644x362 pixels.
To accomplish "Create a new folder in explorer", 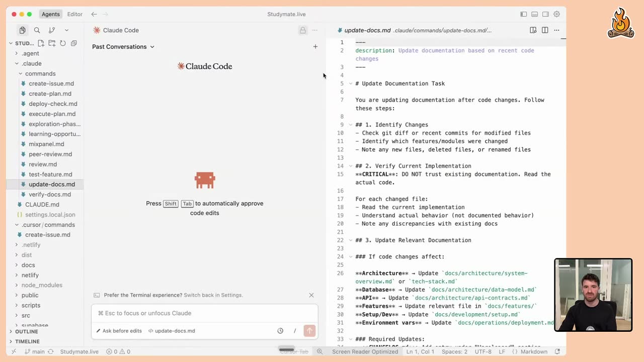I will coord(52,43).
